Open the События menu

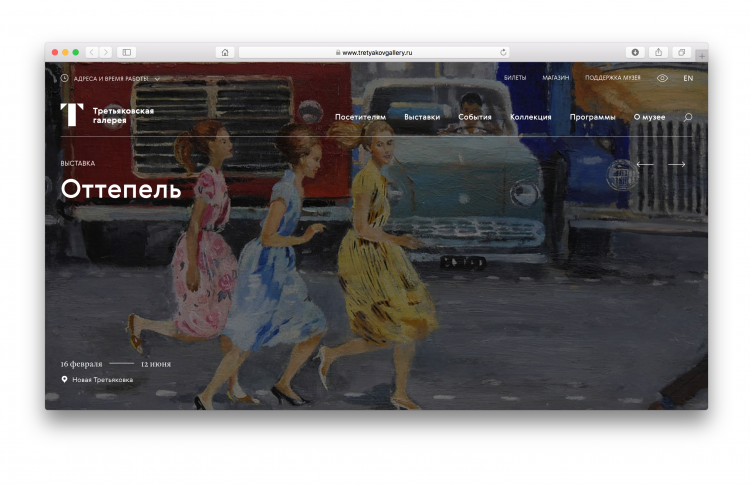tap(474, 117)
